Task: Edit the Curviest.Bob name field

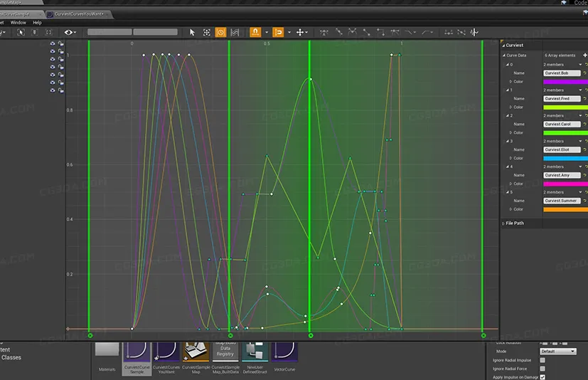Action: point(562,73)
